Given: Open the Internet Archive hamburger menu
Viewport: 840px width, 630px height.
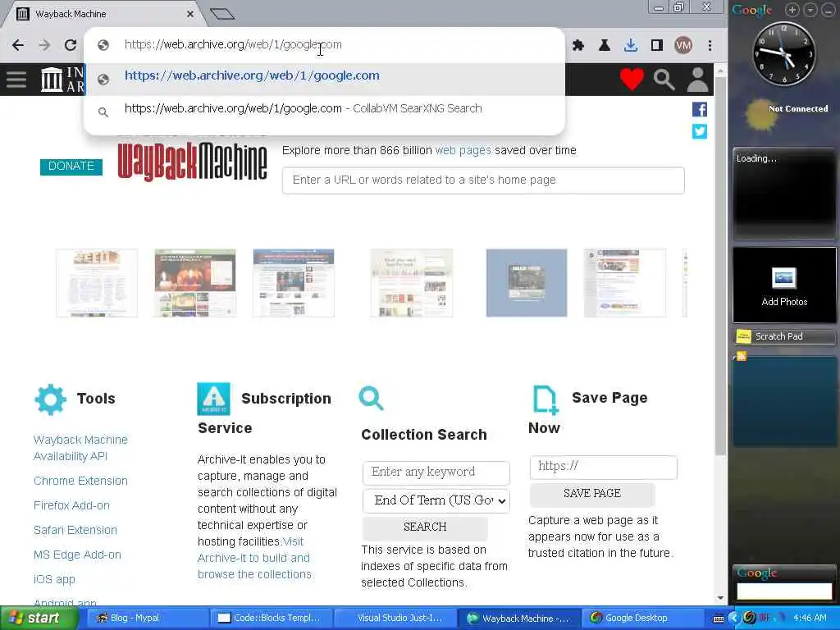Looking at the screenshot, I should pyautogui.click(x=16, y=80).
